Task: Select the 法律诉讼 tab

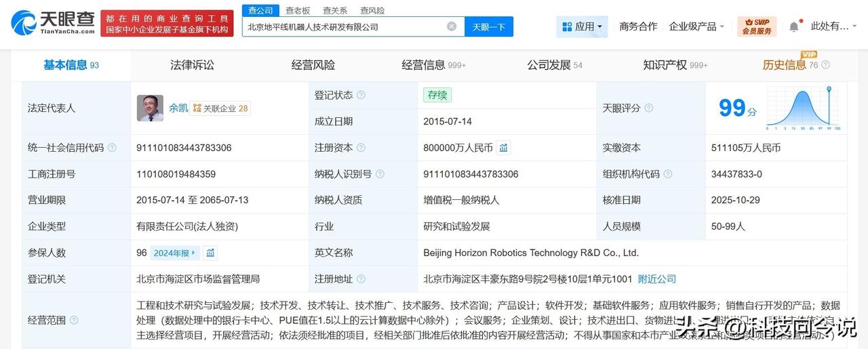Action: (x=192, y=65)
